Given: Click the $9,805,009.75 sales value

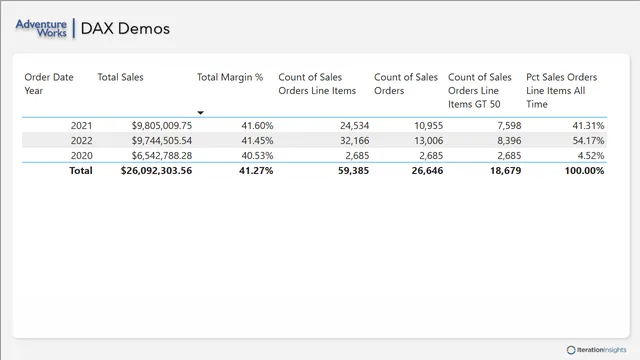Looking at the screenshot, I should pyautogui.click(x=162, y=125).
